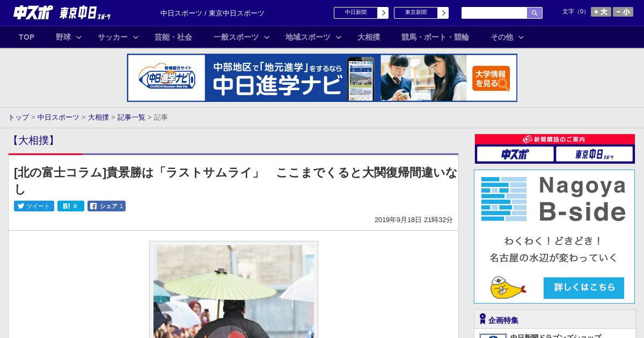Click the Tokyo Chunichi Sports logo
Image resolution: width=644 pixels, height=338 pixels.
pyautogui.click(x=85, y=13)
